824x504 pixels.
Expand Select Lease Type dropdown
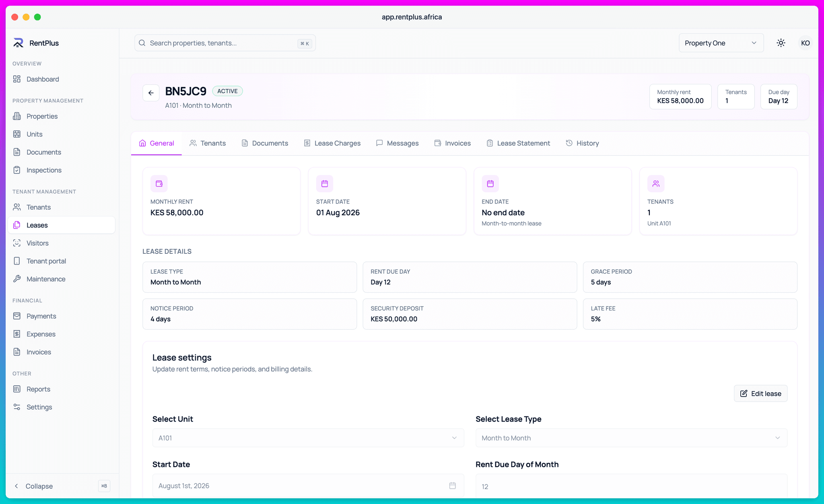631,438
